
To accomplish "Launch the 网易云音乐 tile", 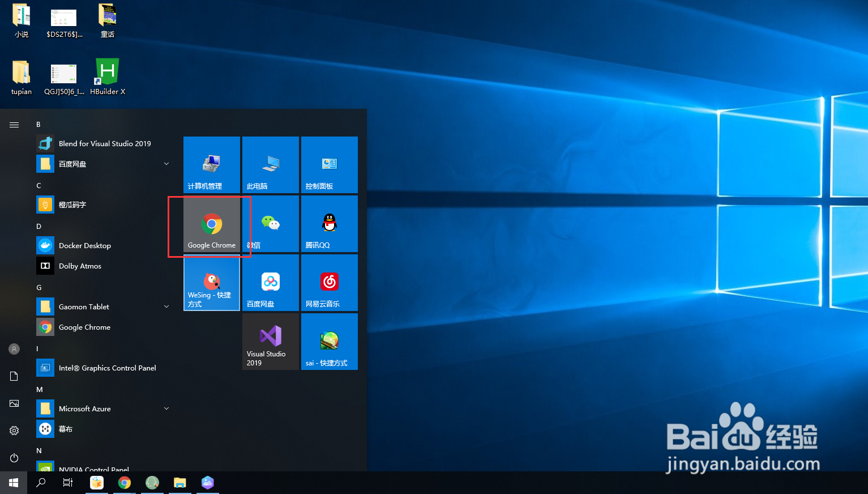I will (x=330, y=283).
